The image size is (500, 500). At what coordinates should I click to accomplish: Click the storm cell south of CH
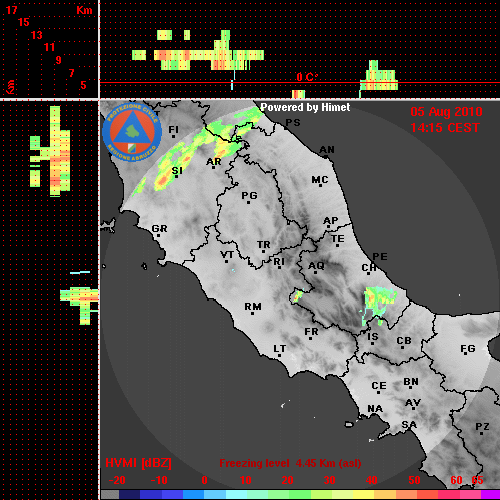[x=378, y=304]
